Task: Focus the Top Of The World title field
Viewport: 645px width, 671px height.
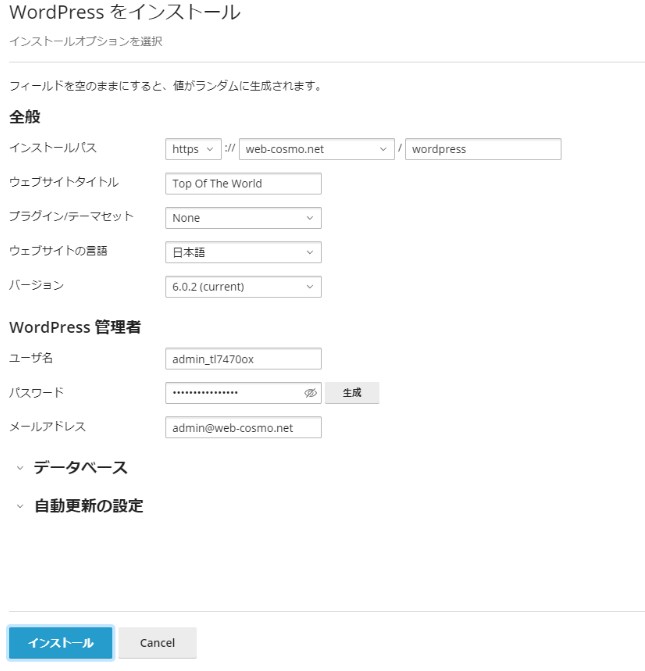Action: point(242,184)
